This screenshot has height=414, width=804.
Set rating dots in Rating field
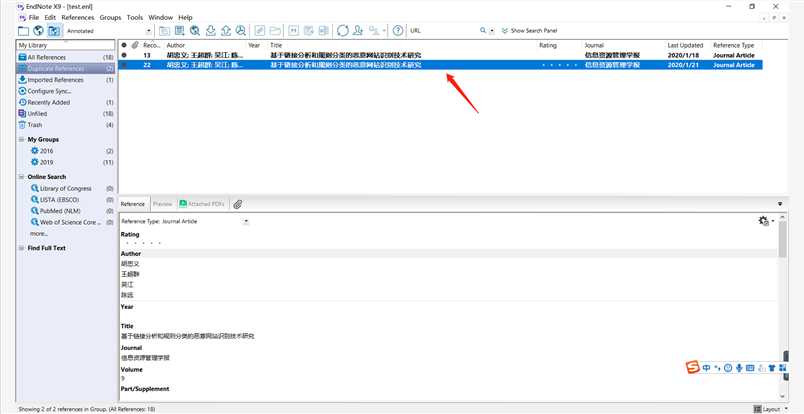point(143,243)
